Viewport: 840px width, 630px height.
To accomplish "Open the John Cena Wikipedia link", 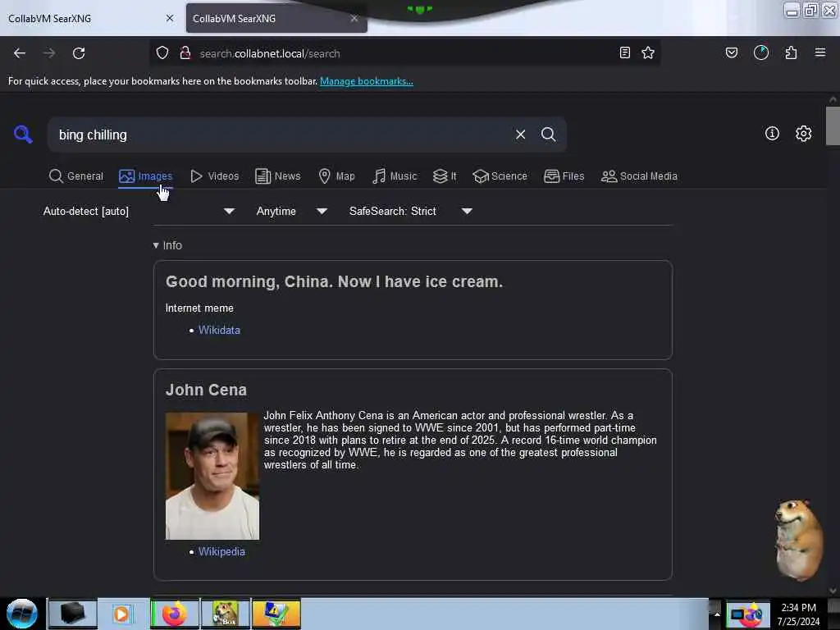I will 221,551.
